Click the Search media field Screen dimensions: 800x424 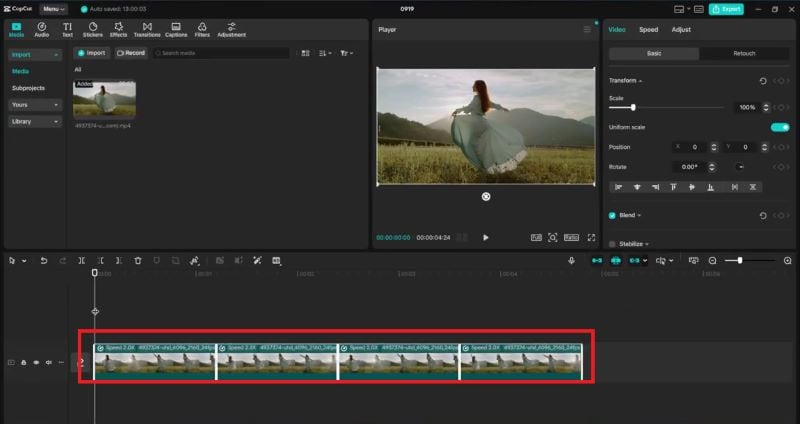click(x=221, y=53)
